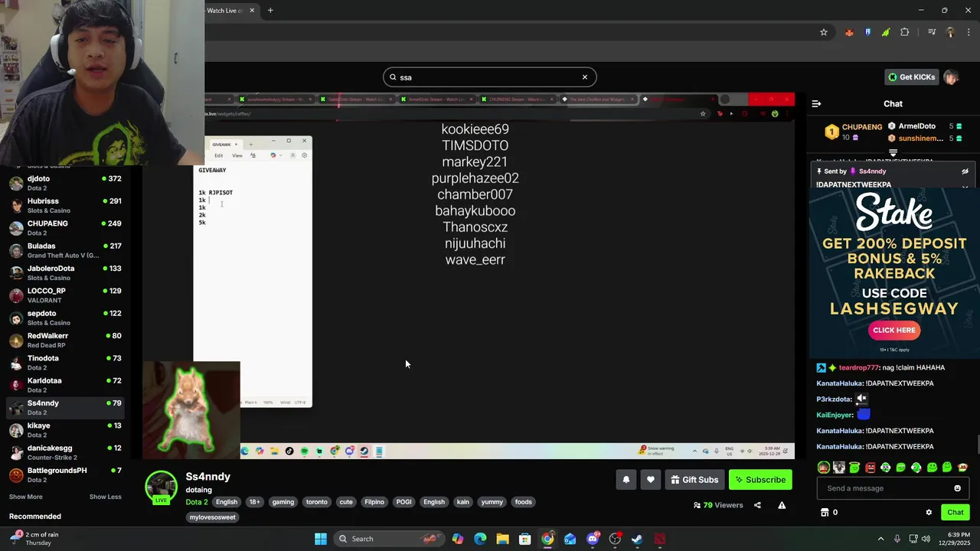
Task: Open the blue shield R extension
Action: (867, 32)
